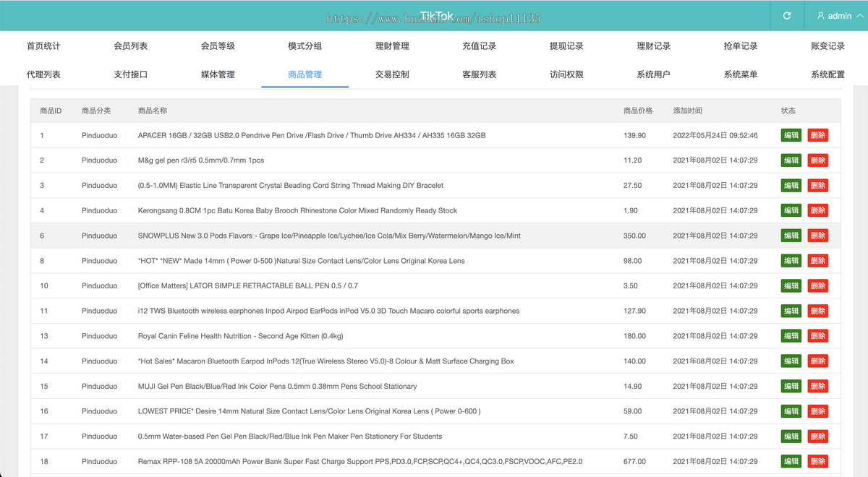The width and height of the screenshot is (868, 477).
Task: Open 充值记录 in the nav bar
Action: point(479,45)
